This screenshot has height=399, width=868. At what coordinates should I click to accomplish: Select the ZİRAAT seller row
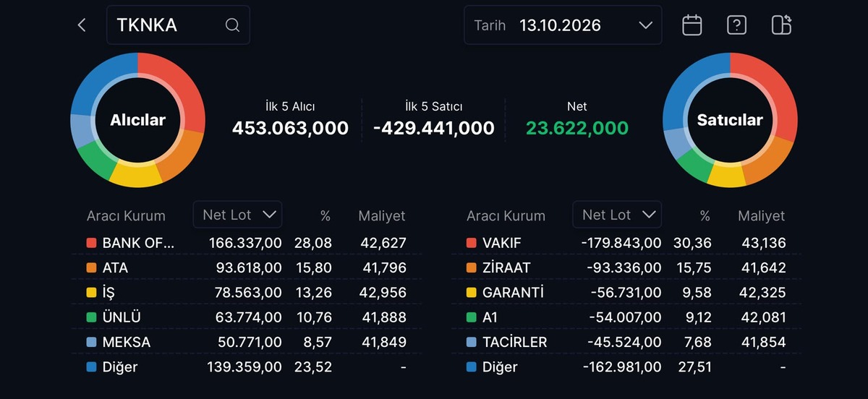tap(626, 268)
